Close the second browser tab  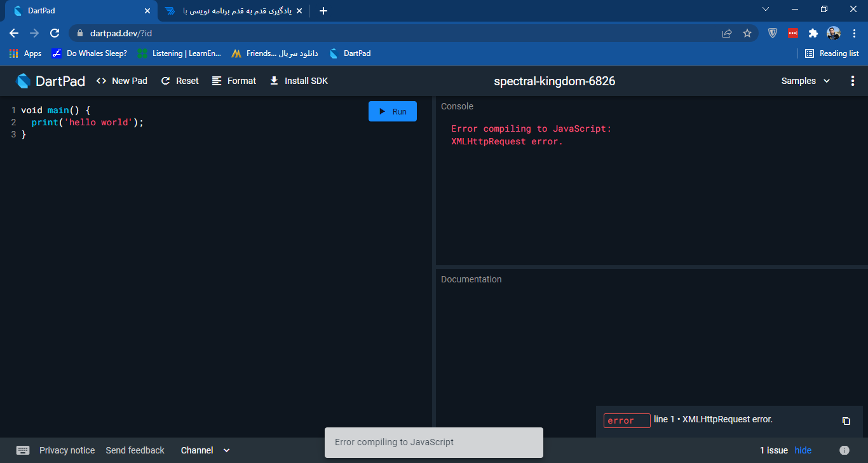click(x=299, y=11)
